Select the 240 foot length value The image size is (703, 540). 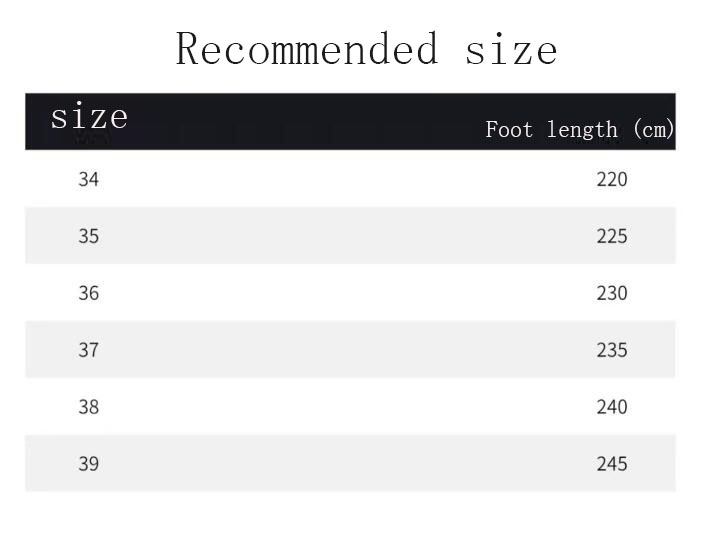[x=612, y=408]
